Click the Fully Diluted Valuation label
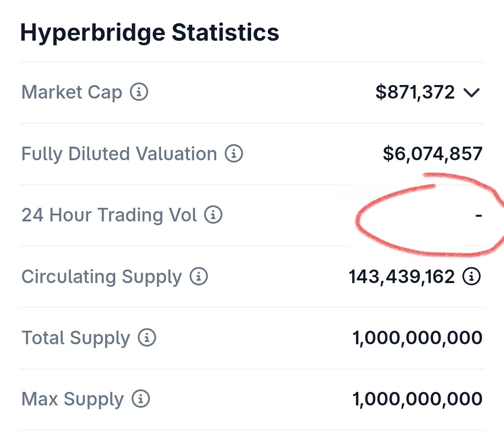Image resolution: width=504 pixels, height=433 pixels. [x=119, y=154]
